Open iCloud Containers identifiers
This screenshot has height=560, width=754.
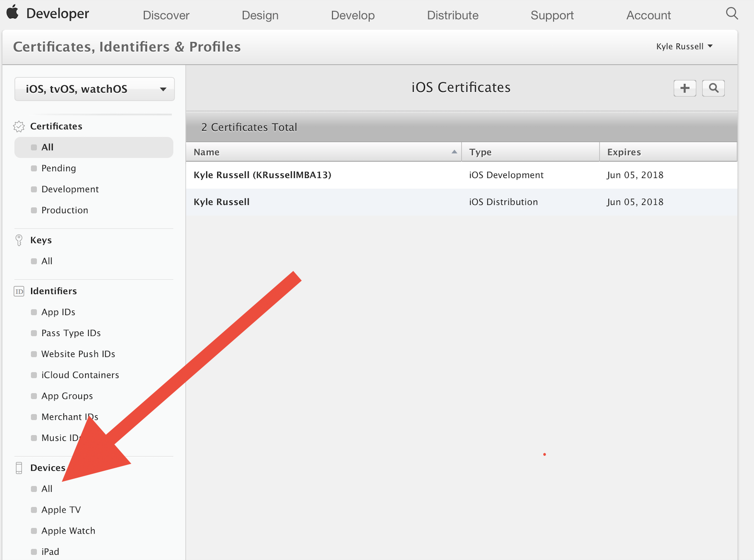(x=80, y=375)
